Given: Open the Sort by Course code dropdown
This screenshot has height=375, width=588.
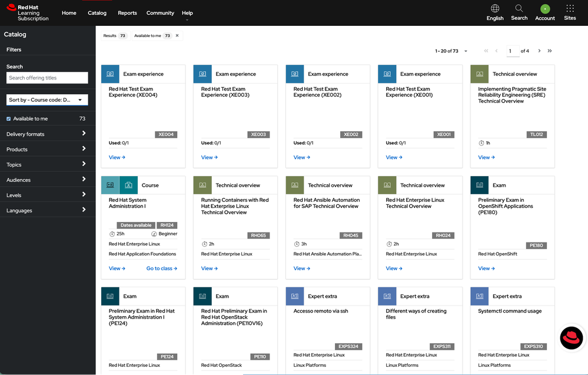Looking at the screenshot, I should [47, 100].
